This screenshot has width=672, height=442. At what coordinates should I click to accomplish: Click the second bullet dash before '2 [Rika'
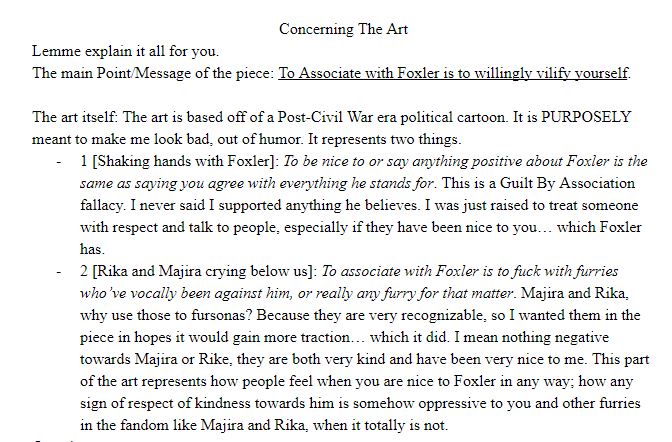tap(59, 272)
